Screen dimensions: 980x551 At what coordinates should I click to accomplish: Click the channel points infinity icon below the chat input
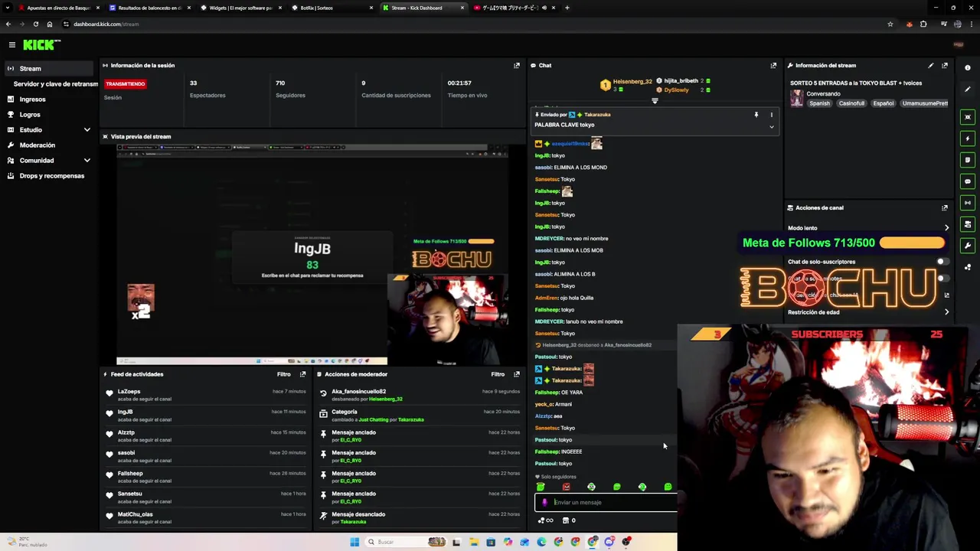[546, 520]
